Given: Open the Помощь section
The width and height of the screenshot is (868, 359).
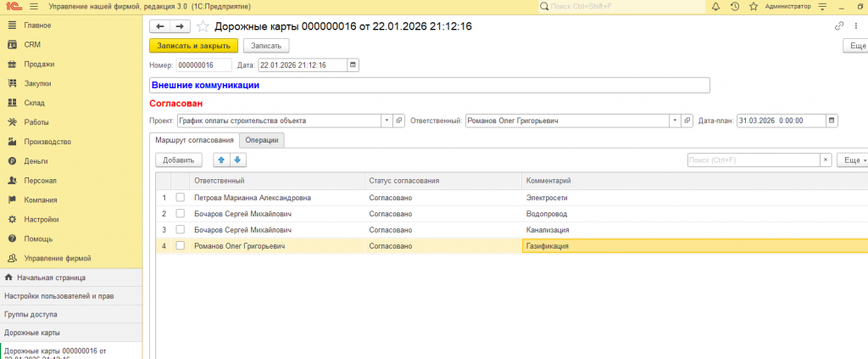Looking at the screenshot, I should coord(71,238).
